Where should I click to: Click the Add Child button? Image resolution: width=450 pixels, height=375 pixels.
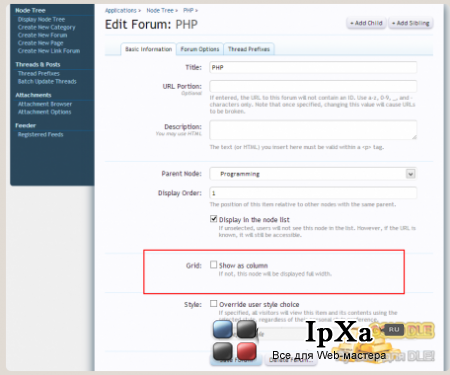[366, 23]
